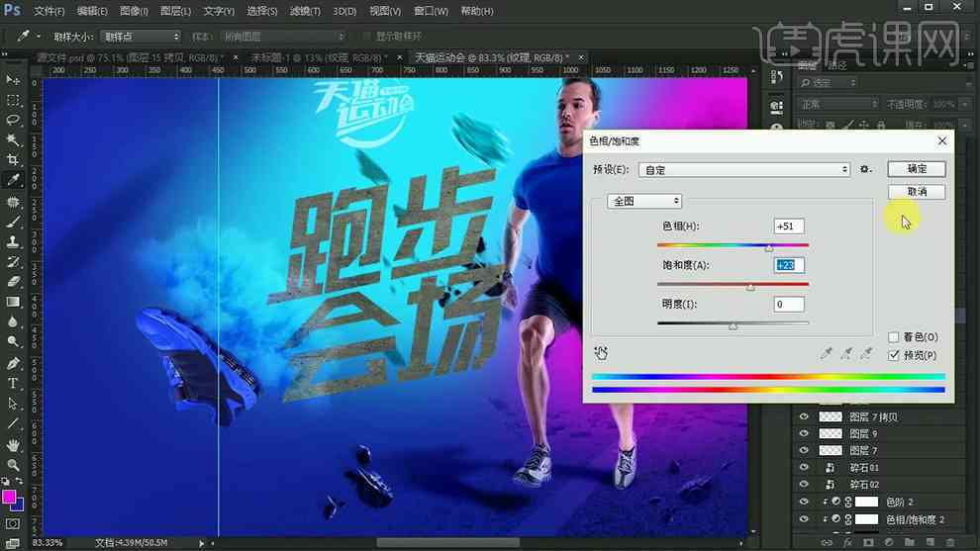Image resolution: width=980 pixels, height=551 pixels.
Task: Click the add layer style fx icon
Action: [x=847, y=542]
